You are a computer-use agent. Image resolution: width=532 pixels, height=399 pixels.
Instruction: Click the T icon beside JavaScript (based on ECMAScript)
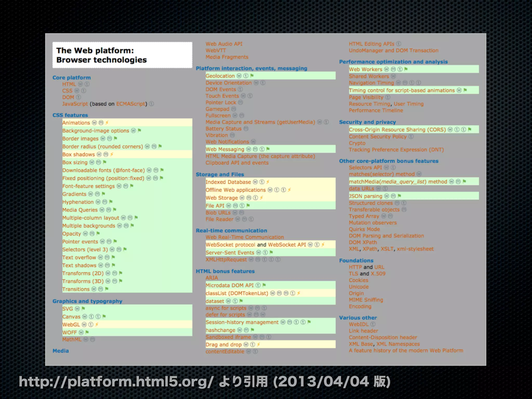coord(151,104)
